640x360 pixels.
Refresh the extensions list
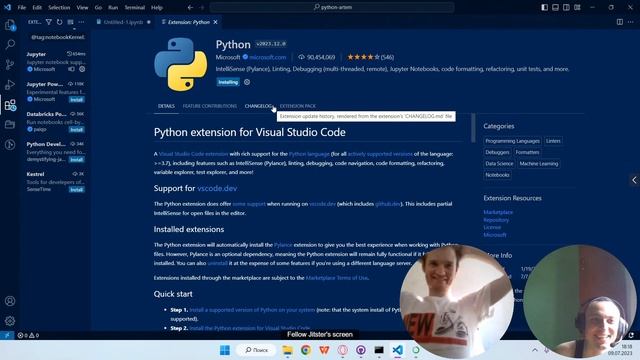60,22
